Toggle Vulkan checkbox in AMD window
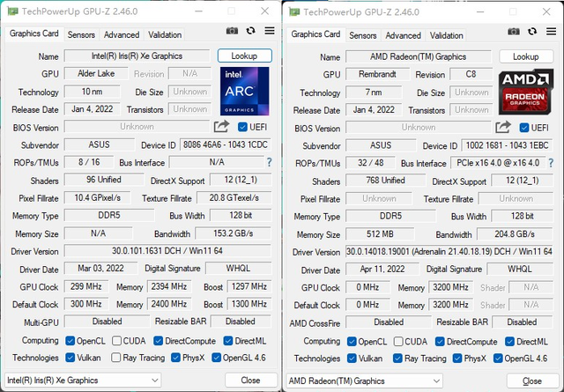Image resolution: width=564 pixels, height=392 pixels. [352, 359]
